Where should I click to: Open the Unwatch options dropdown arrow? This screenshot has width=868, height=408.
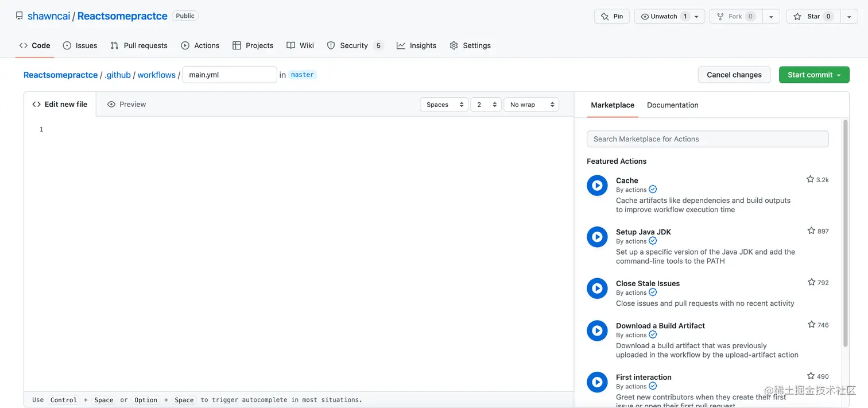697,17
